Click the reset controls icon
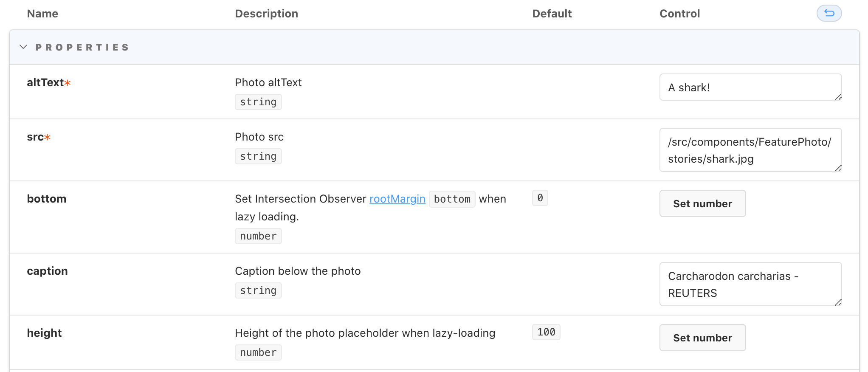The width and height of the screenshot is (868, 372). point(829,13)
